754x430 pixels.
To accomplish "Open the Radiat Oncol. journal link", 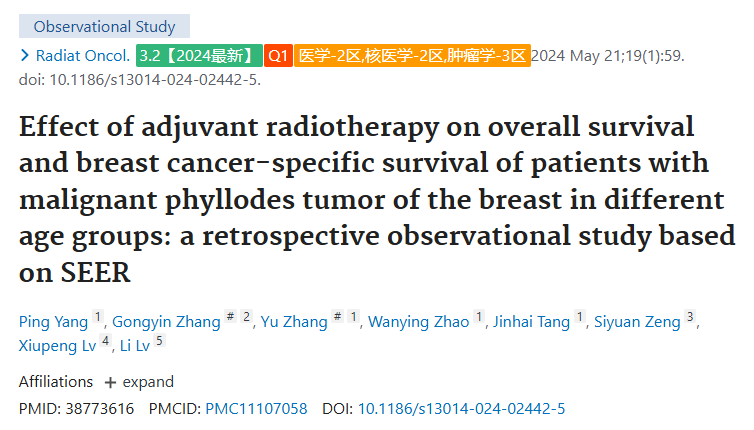I will click(x=83, y=56).
